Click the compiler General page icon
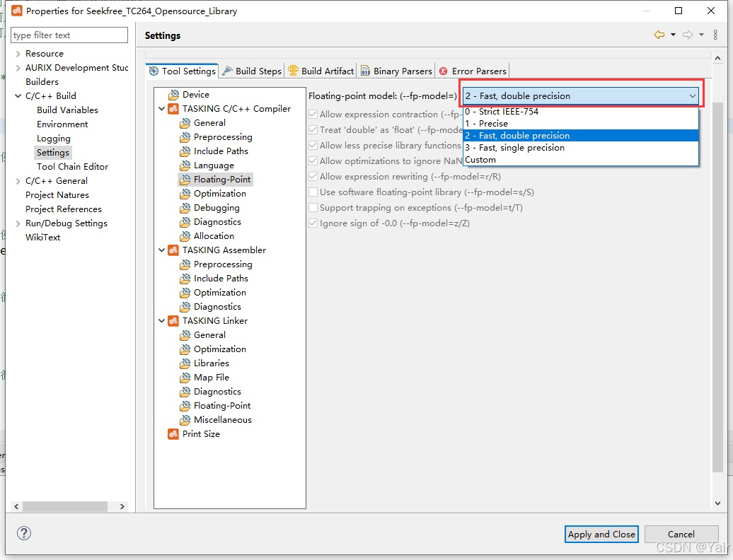The height and width of the screenshot is (560, 733). [185, 123]
